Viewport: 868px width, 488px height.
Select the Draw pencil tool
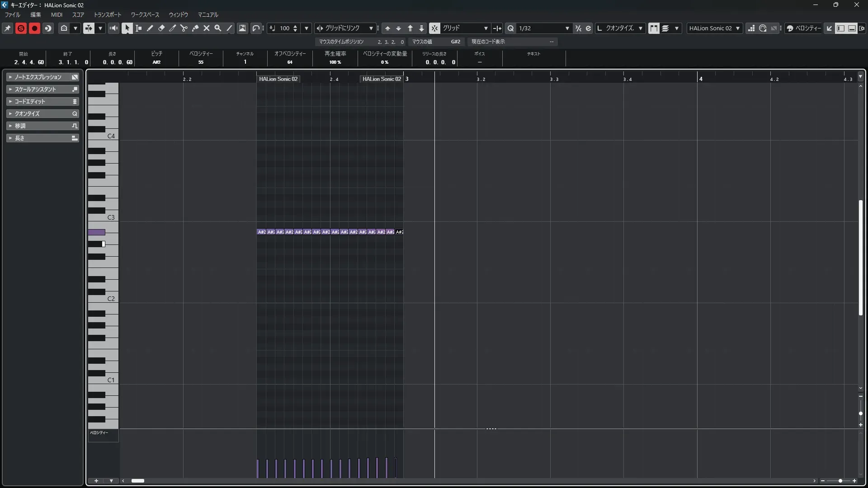pos(150,28)
